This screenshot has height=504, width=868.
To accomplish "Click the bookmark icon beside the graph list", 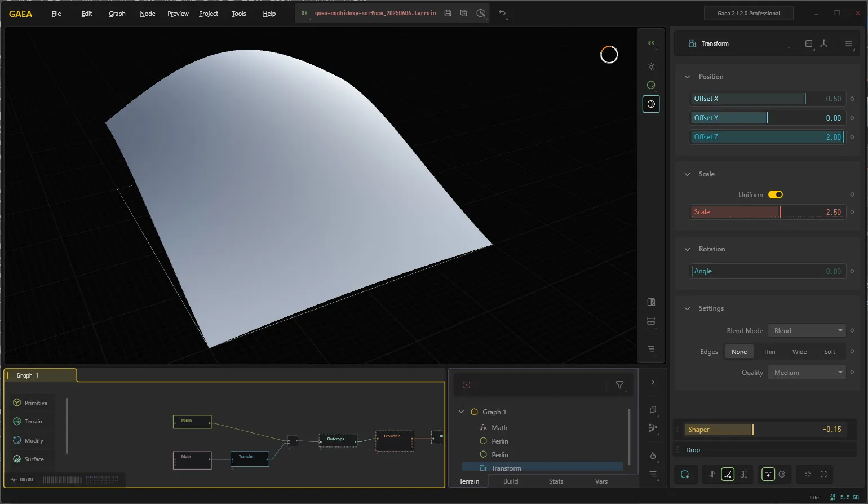I will coord(653,410).
